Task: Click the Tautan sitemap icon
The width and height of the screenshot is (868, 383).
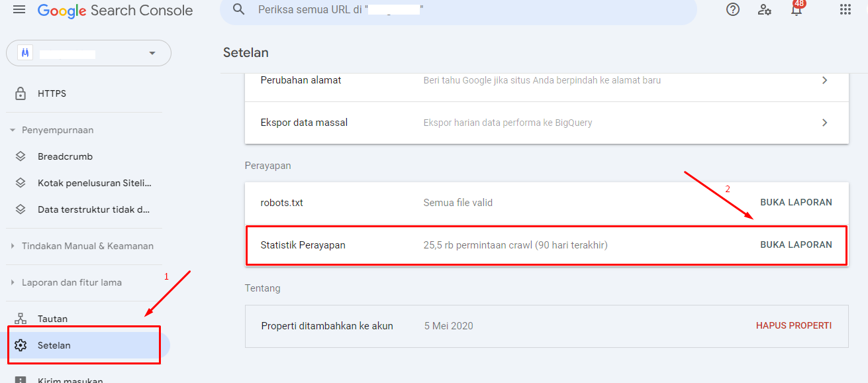Action: pyautogui.click(x=21, y=319)
